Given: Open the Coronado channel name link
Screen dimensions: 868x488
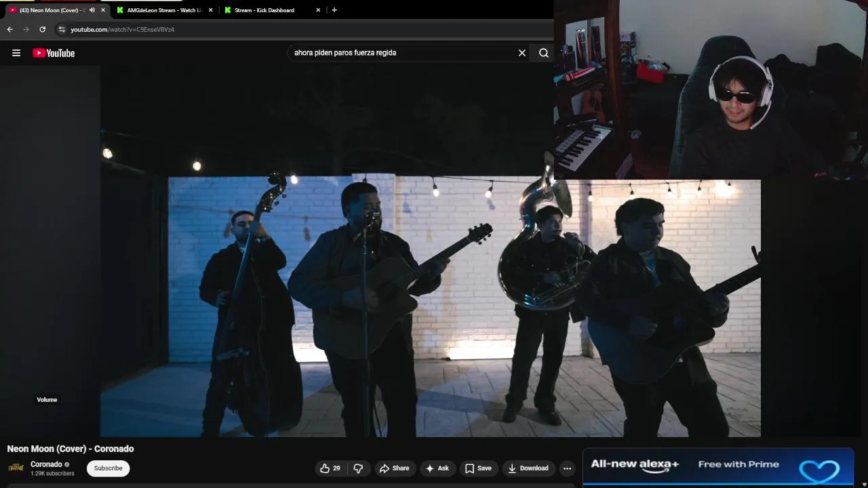Looking at the screenshot, I should coord(46,464).
